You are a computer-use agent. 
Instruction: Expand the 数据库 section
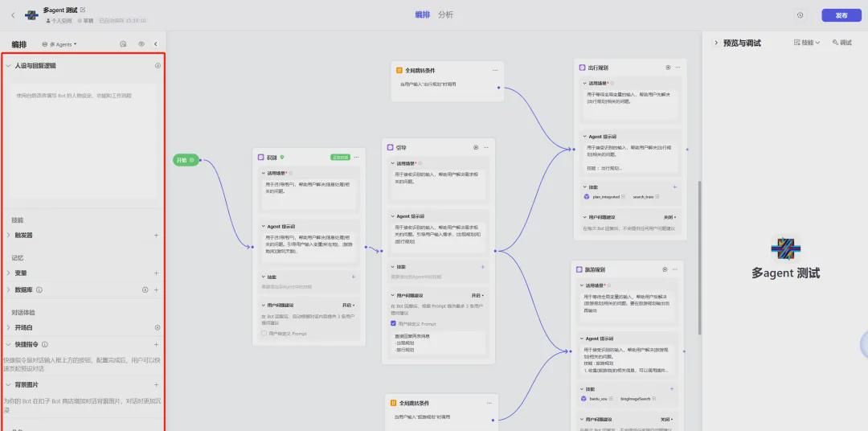tap(9, 289)
